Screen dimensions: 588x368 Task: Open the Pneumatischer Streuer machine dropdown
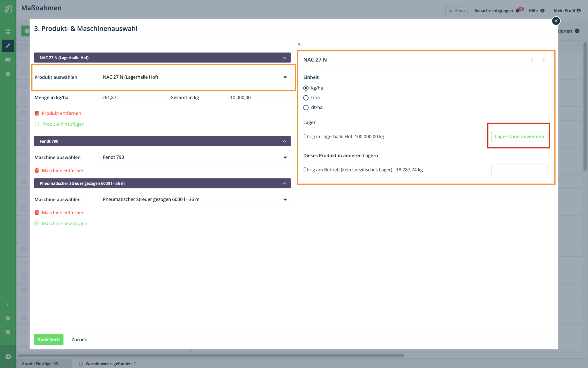pos(195,199)
